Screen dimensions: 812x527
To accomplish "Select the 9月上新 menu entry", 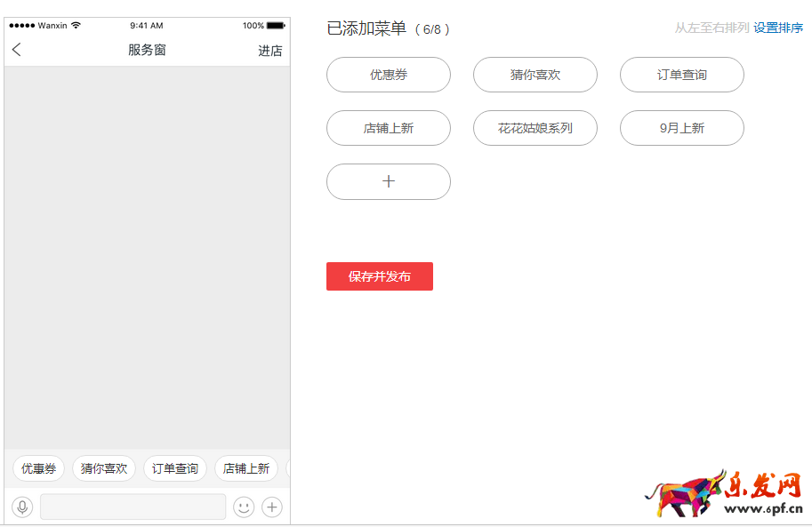I will [681, 128].
